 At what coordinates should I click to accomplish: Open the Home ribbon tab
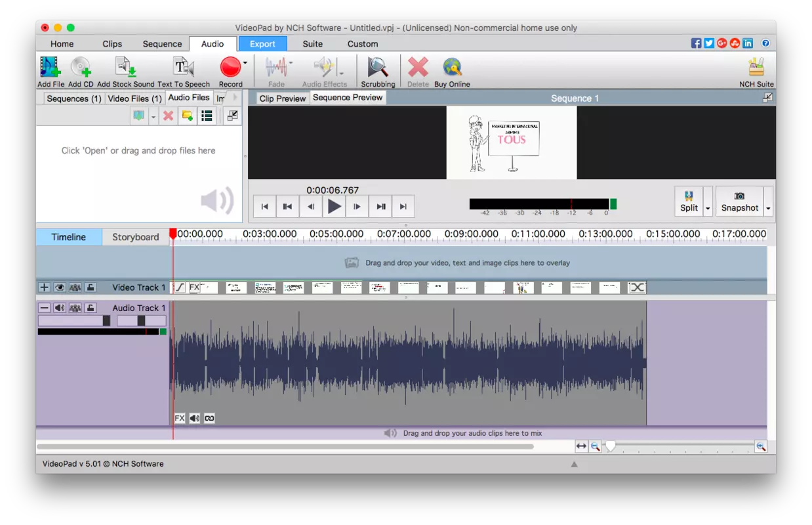click(62, 44)
